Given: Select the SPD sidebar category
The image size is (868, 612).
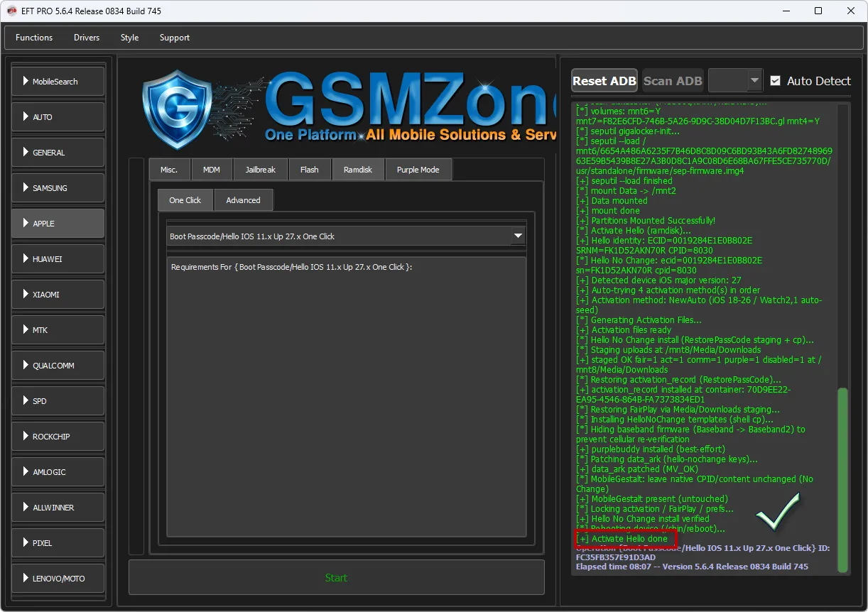Looking at the screenshot, I should click(x=58, y=401).
